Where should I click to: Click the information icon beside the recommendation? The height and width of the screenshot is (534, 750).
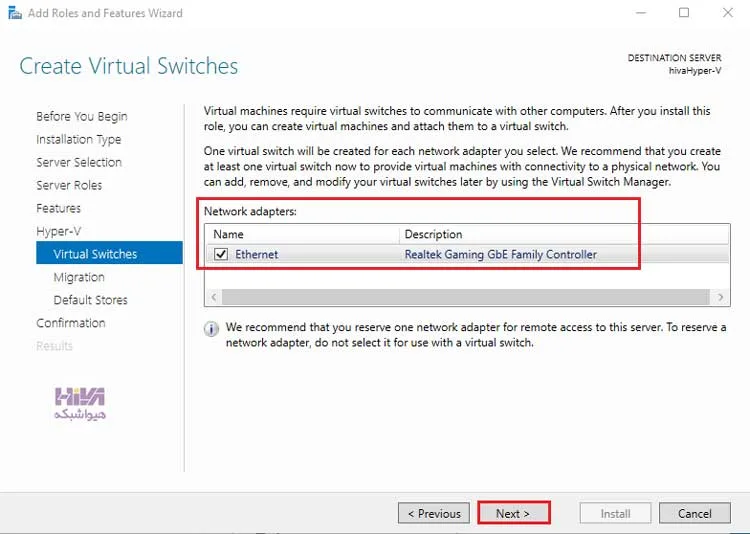[211, 329]
